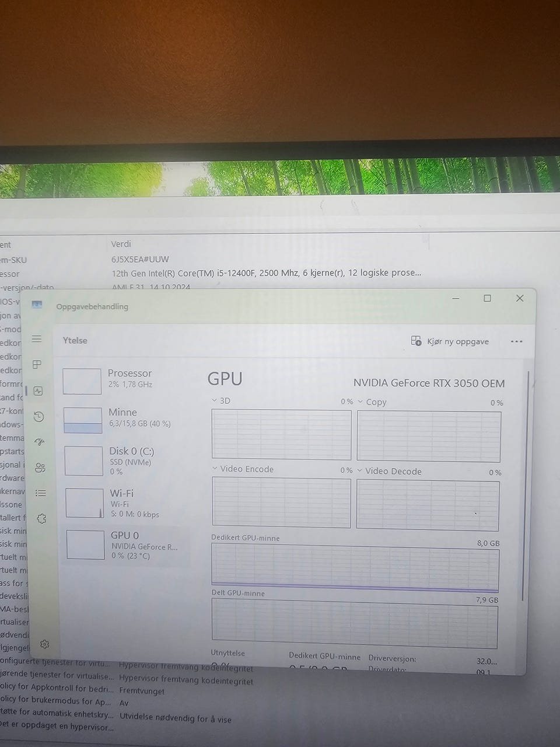The height and width of the screenshot is (747, 560).
Task: Select the Performance page icon in sidebar
Action: click(38, 391)
